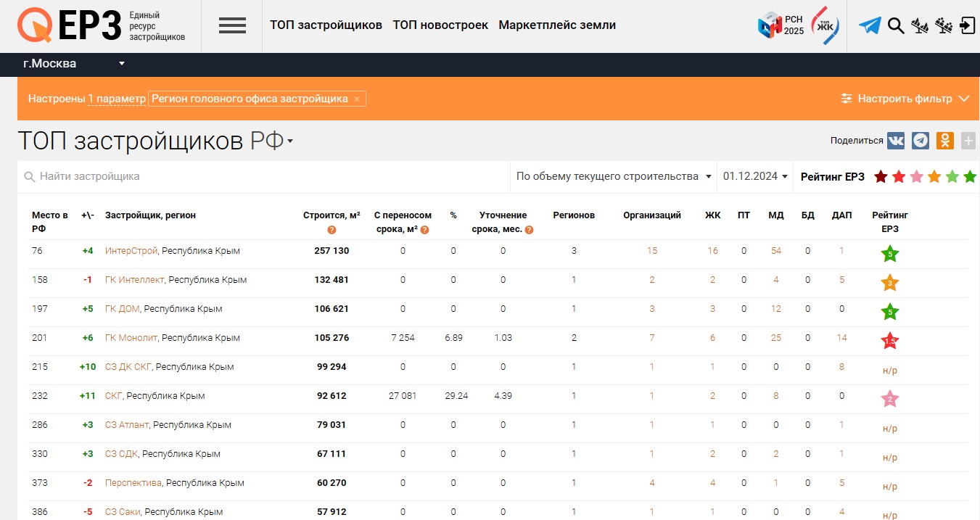Open ГК Интеллект developer link

135,280
